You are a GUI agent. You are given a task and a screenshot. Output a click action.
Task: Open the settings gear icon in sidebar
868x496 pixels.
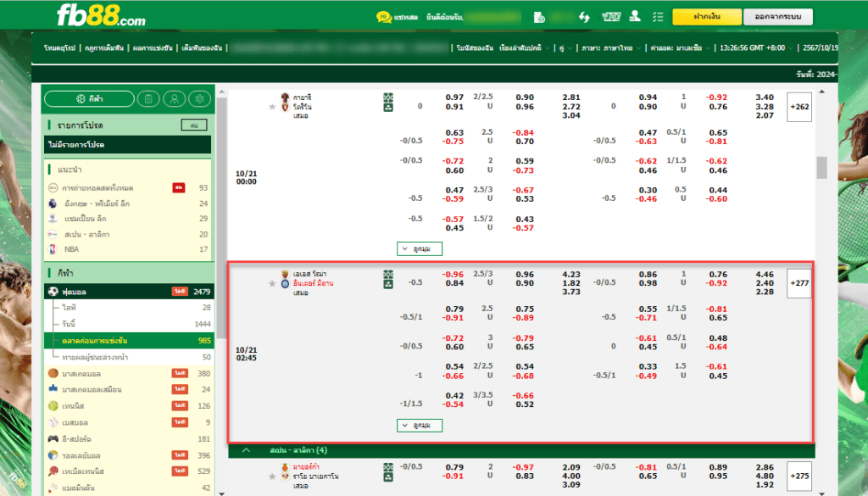pyautogui.click(x=199, y=99)
